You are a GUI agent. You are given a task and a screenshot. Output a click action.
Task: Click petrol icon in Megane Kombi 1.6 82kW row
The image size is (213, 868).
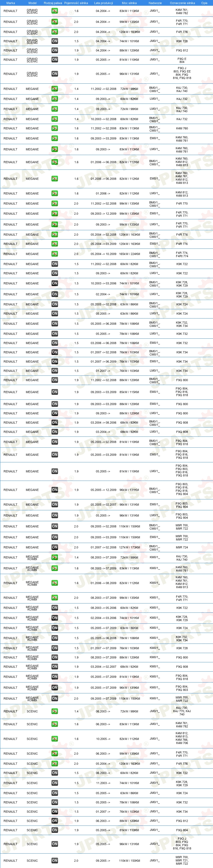pos(54,583)
